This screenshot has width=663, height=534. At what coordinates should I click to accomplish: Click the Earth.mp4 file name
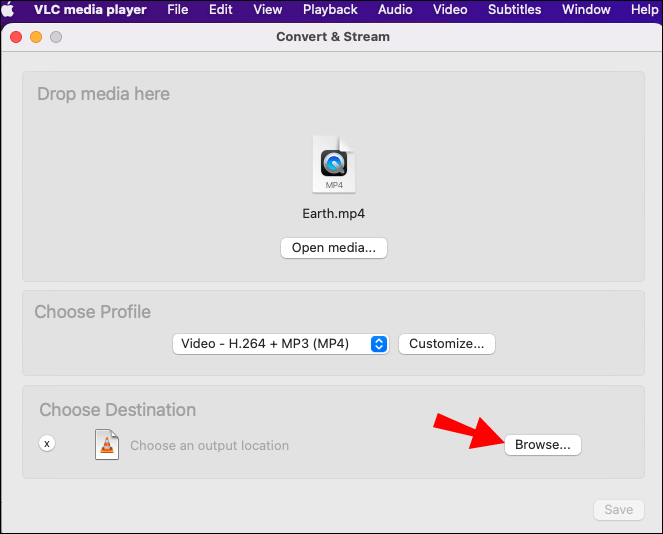pyautogui.click(x=334, y=214)
